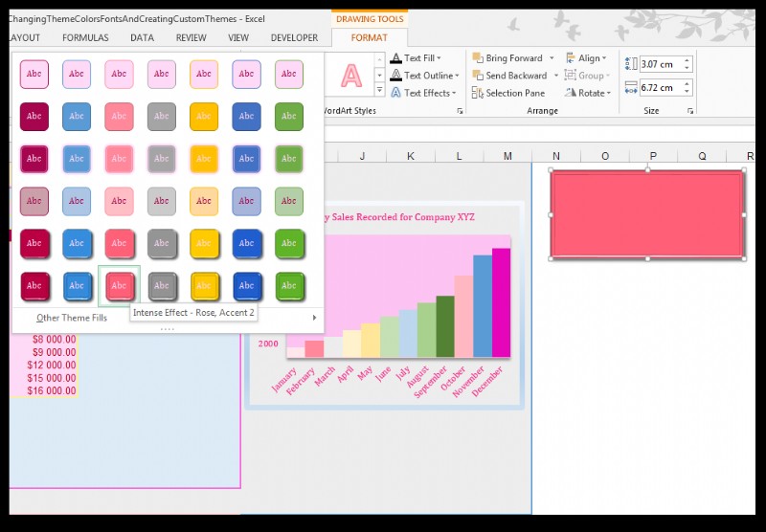The width and height of the screenshot is (766, 532).
Task: Open WordArt Styles dialog launcher
Action: [460, 111]
